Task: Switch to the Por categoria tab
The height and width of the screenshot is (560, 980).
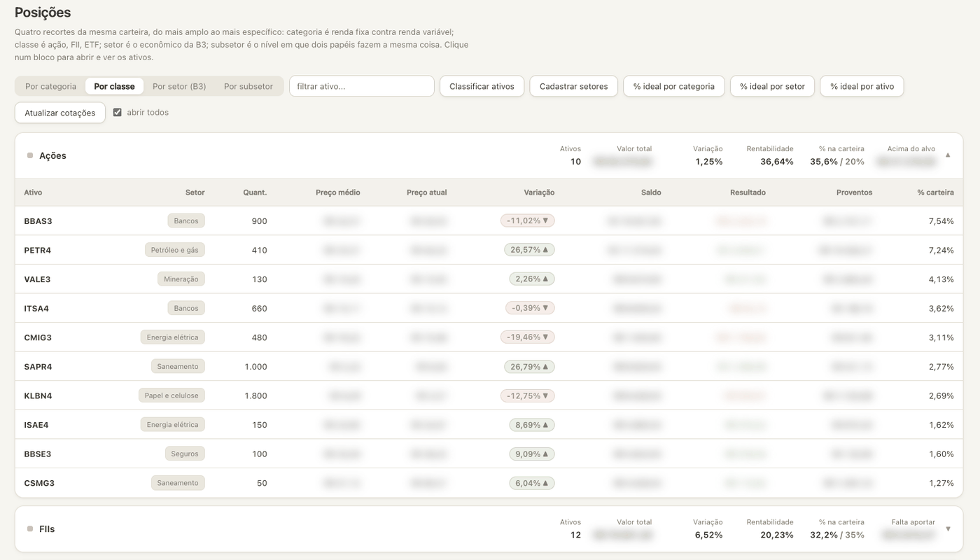Action: click(50, 86)
